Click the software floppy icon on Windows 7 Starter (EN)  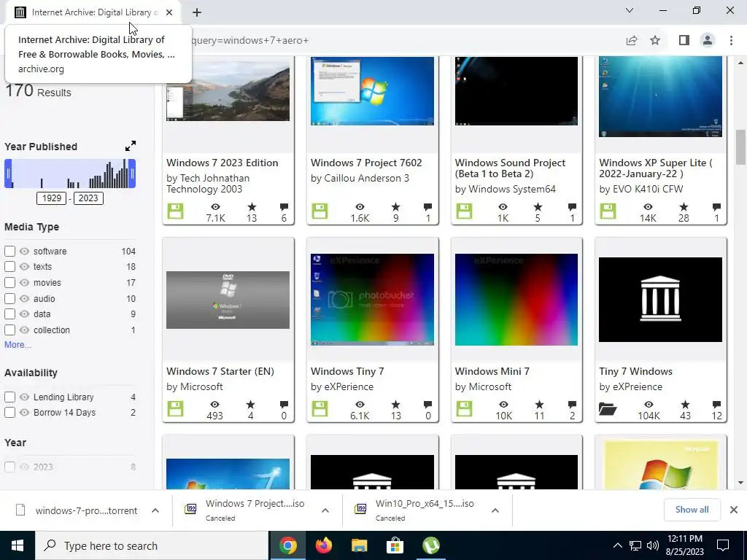coord(175,408)
